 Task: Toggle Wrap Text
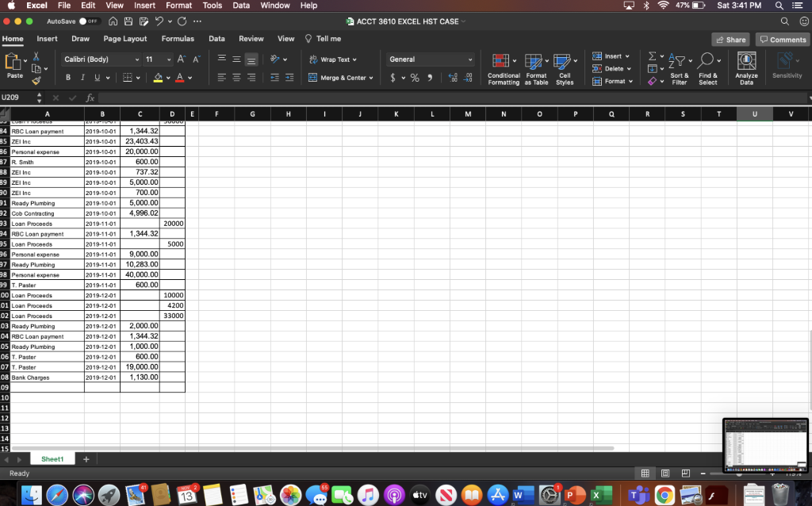click(332, 59)
